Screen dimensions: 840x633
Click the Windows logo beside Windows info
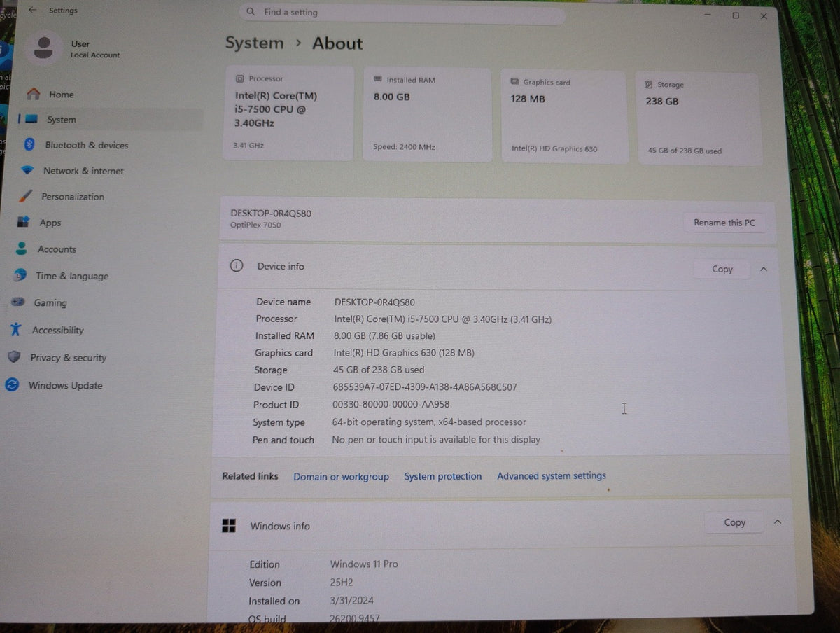click(x=229, y=525)
